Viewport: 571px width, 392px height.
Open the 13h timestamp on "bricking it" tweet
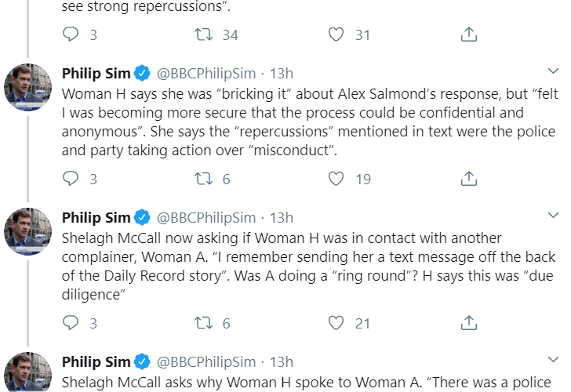[282, 74]
